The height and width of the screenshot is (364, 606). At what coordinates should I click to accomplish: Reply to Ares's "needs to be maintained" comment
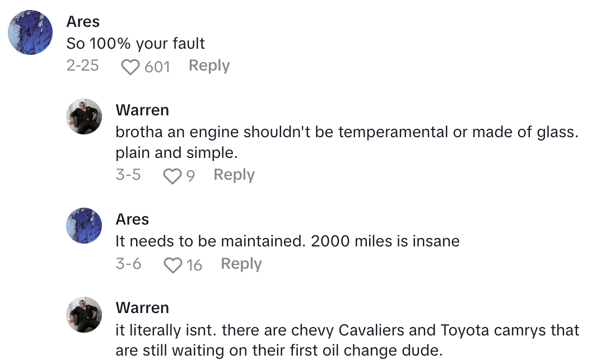pos(241,264)
